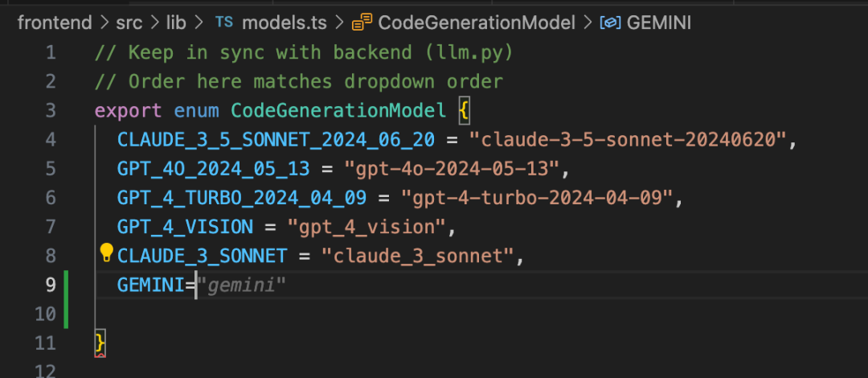Open the models.ts breadcrumb item
Image resolution: width=868 pixels, height=378 pixels.
285,23
